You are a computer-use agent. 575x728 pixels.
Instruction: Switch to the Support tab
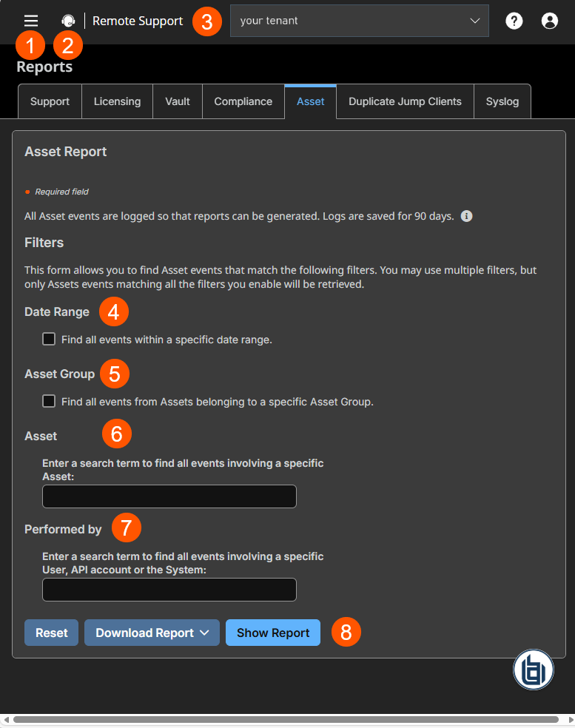pos(50,101)
